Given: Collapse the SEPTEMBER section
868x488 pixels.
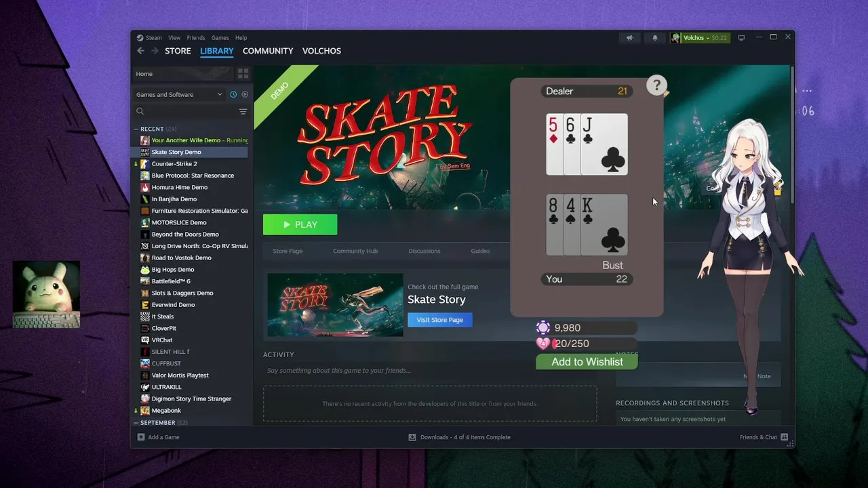Looking at the screenshot, I should (x=136, y=423).
